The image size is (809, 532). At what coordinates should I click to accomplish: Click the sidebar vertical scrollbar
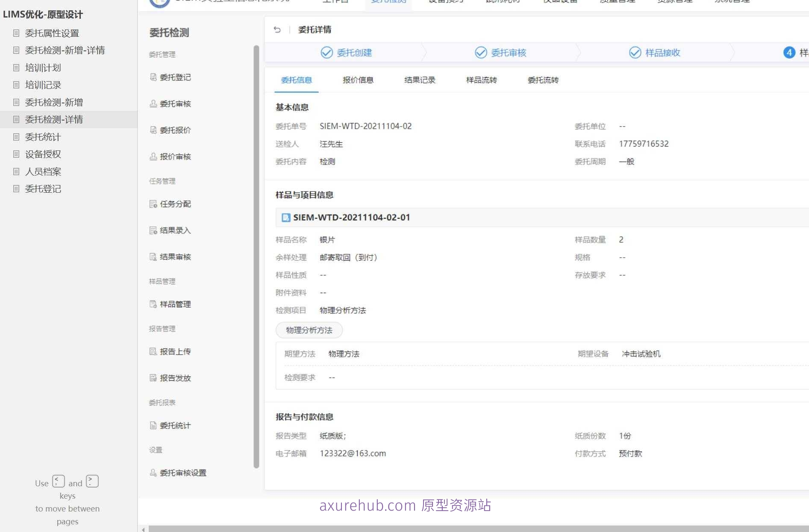click(x=256, y=256)
